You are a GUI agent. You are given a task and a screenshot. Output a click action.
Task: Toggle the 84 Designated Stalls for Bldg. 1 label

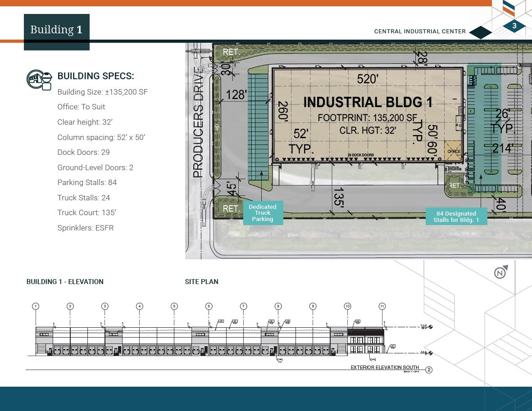click(456, 217)
